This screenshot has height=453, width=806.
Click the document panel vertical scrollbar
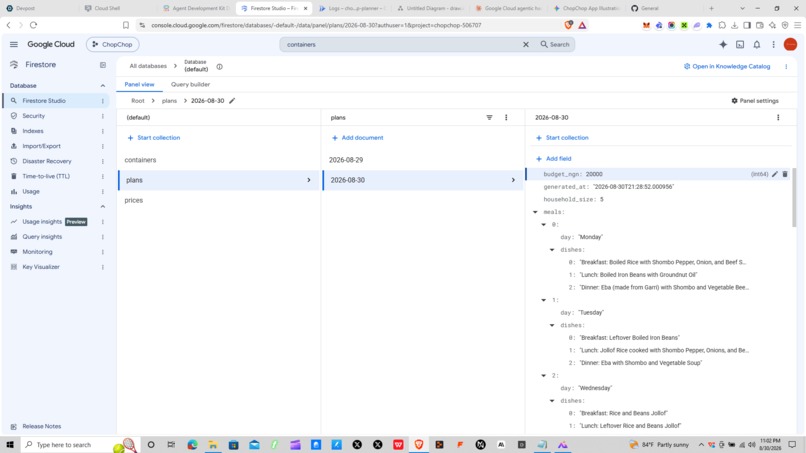point(794,197)
